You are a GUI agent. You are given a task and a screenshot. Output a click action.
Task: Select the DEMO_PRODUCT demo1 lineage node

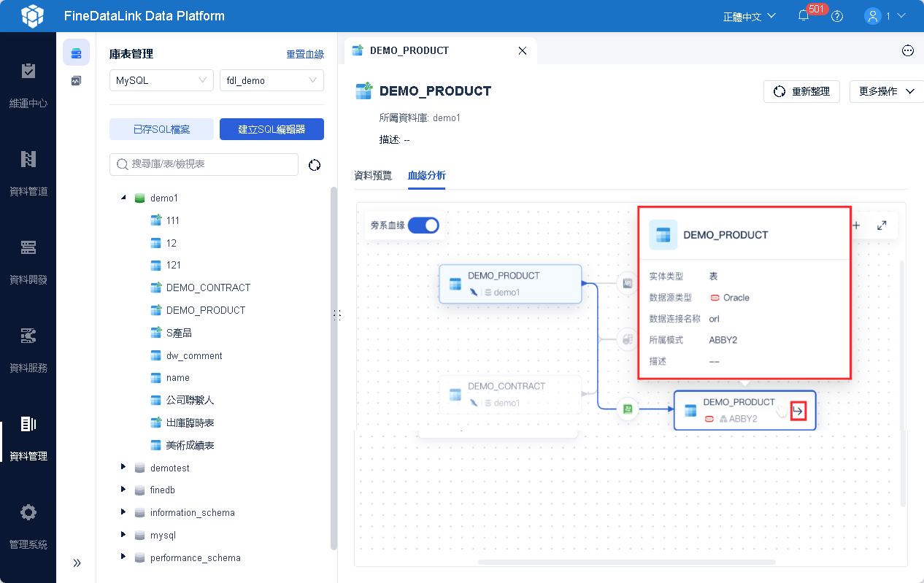[x=510, y=284]
